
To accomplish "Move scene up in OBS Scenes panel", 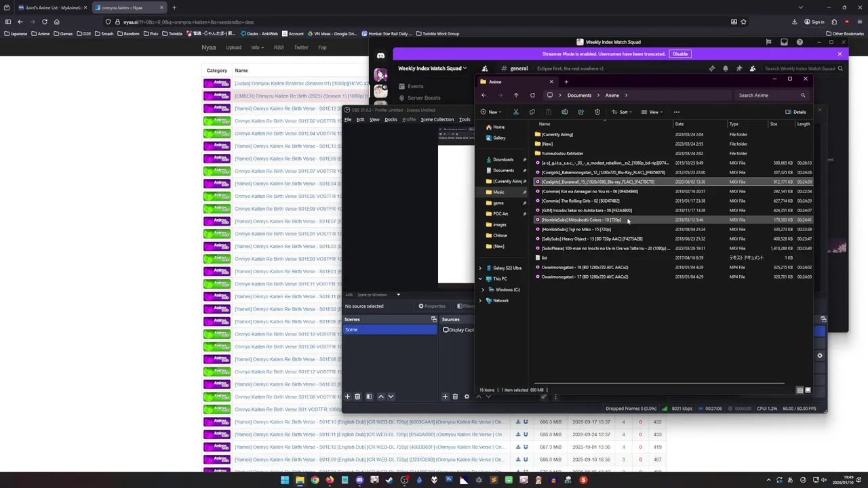I will [x=380, y=396].
